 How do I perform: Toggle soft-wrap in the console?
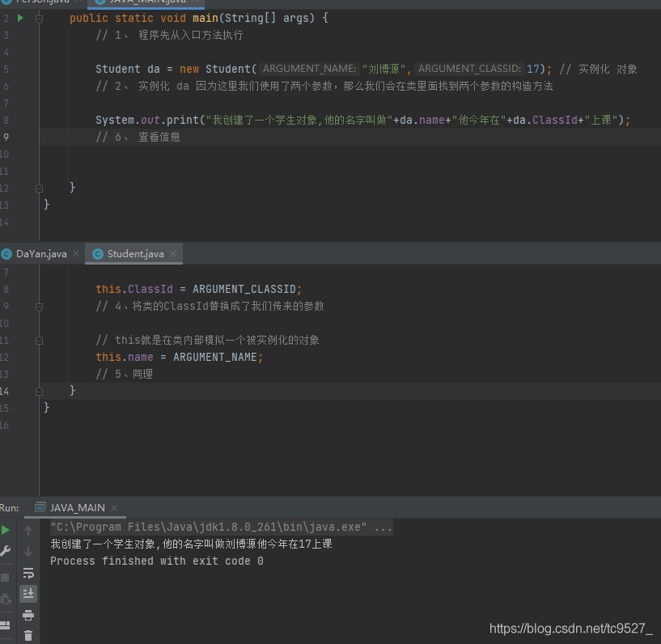[28, 573]
